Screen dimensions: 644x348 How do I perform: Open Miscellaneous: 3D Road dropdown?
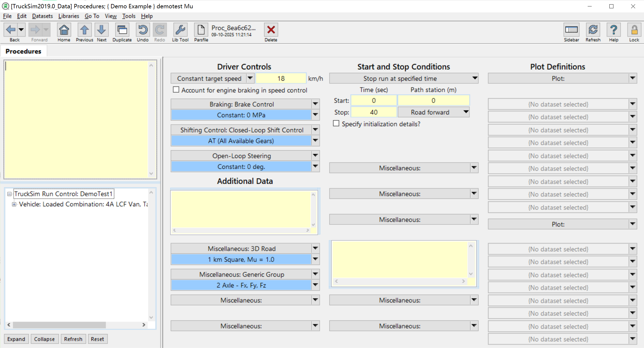[315, 248]
